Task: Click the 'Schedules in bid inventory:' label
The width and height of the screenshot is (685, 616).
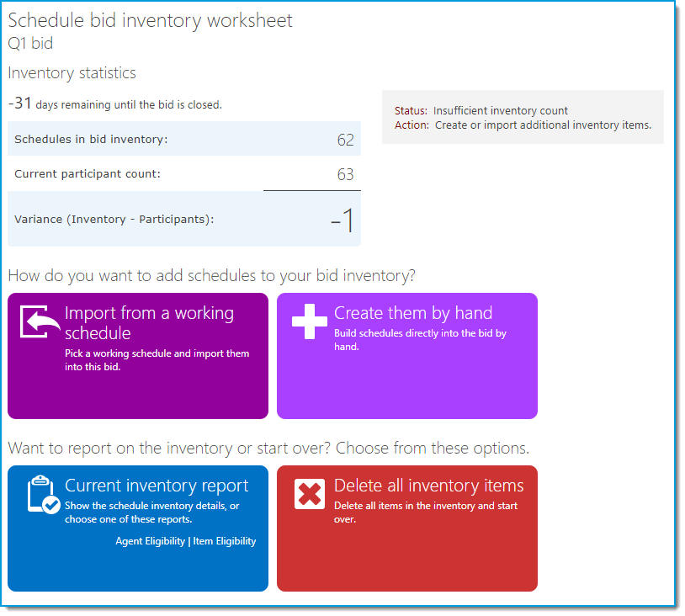Action: click(91, 140)
